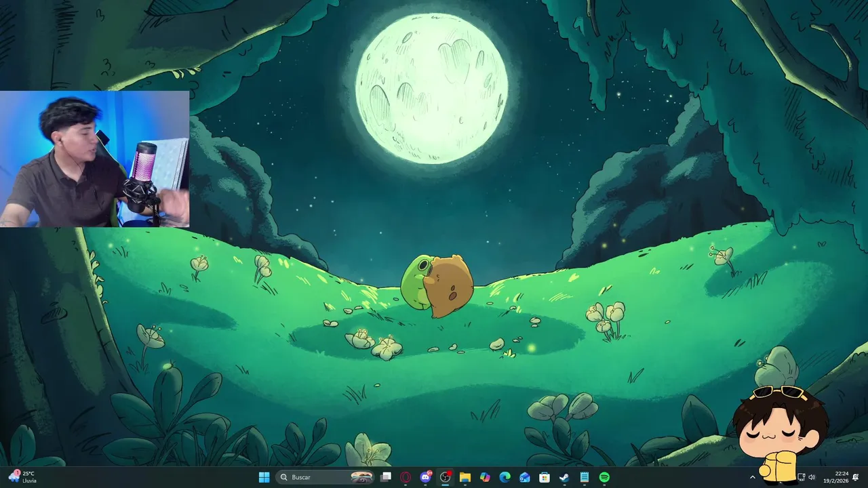This screenshot has height=488, width=868.
Task: Open Spotify from the taskbar
Action: coord(604,477)
